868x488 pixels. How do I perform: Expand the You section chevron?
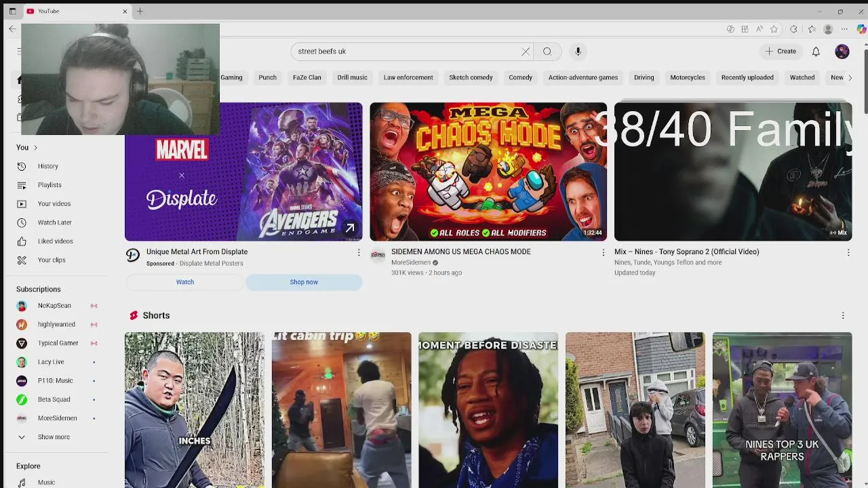[35, 148]
